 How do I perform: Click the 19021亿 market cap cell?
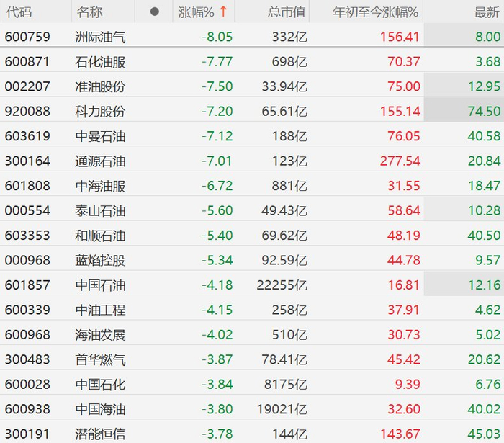tap(282, 409)
